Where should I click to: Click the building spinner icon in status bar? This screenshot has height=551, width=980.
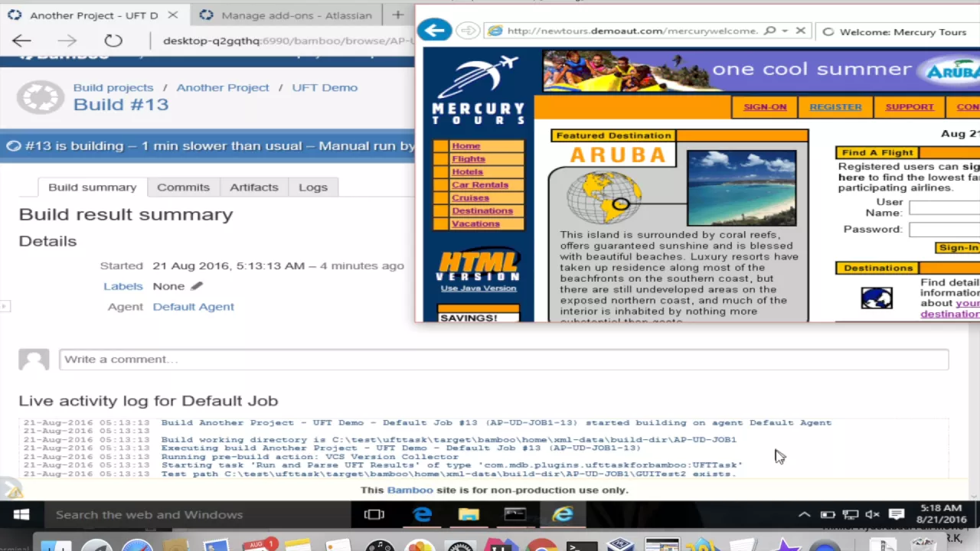coord(12,145)
